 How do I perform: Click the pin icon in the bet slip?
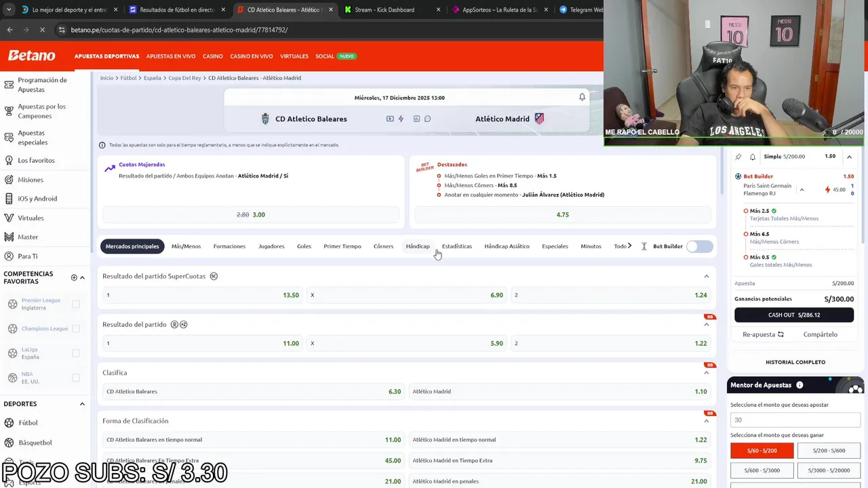coord(738,157)
